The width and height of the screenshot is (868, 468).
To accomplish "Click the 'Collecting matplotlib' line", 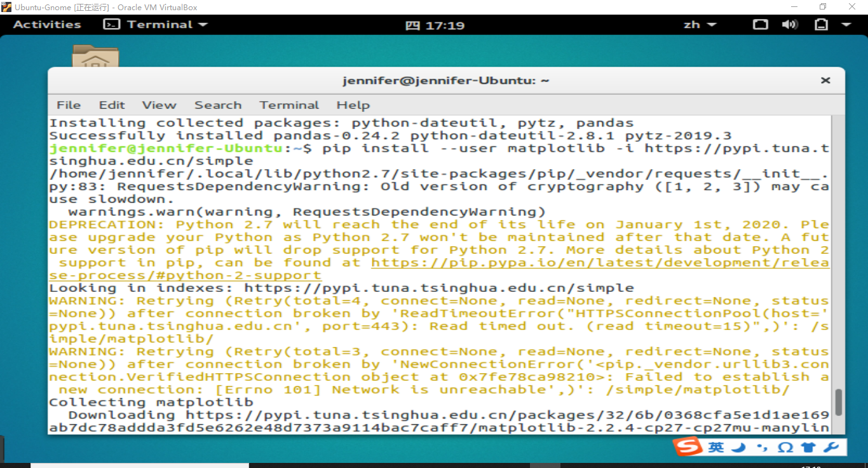I will click(151, 403).
